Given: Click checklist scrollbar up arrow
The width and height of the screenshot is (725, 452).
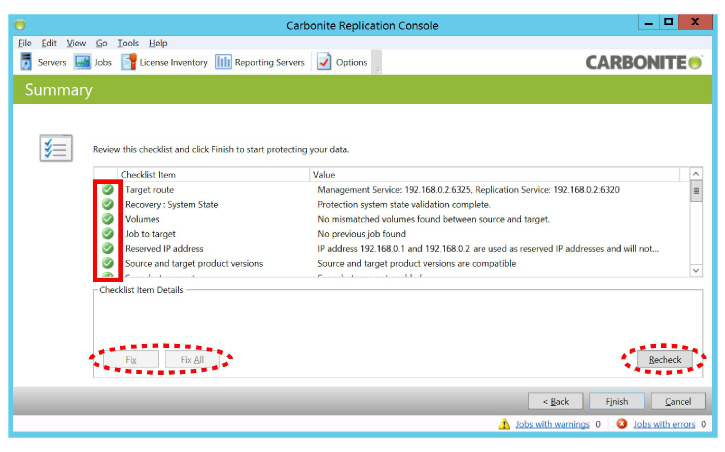Looking at the screenshot, I should [696, 174].
